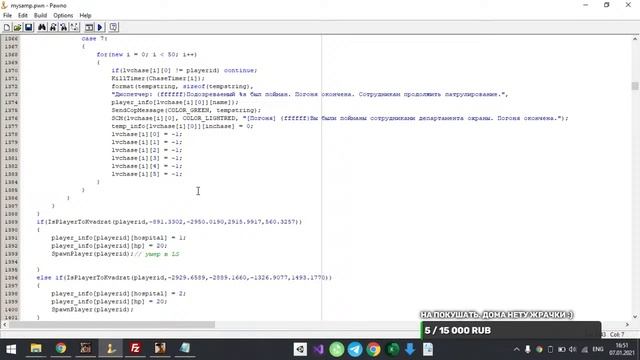Click the vertical scrollbar thumb
Screen dimensions: 640x360
pyautogui.click(x=635, y=86)
